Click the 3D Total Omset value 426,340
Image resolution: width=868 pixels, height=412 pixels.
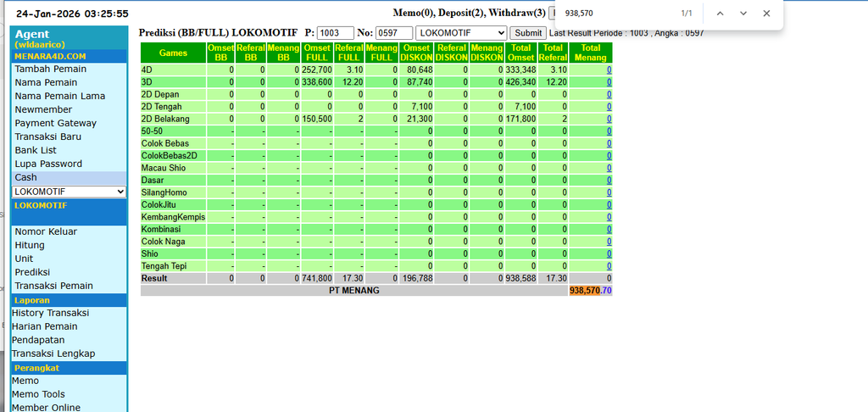[521, 82]
